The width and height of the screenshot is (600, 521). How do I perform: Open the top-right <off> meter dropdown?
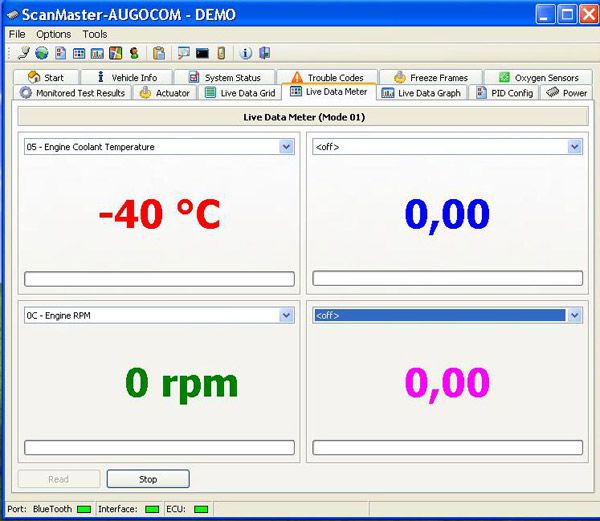[x=575, y=147]
